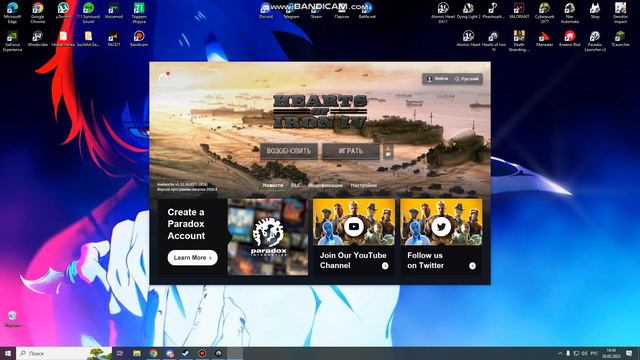Open the notification center icon
The image size is (640, 360).
[629, 353]
